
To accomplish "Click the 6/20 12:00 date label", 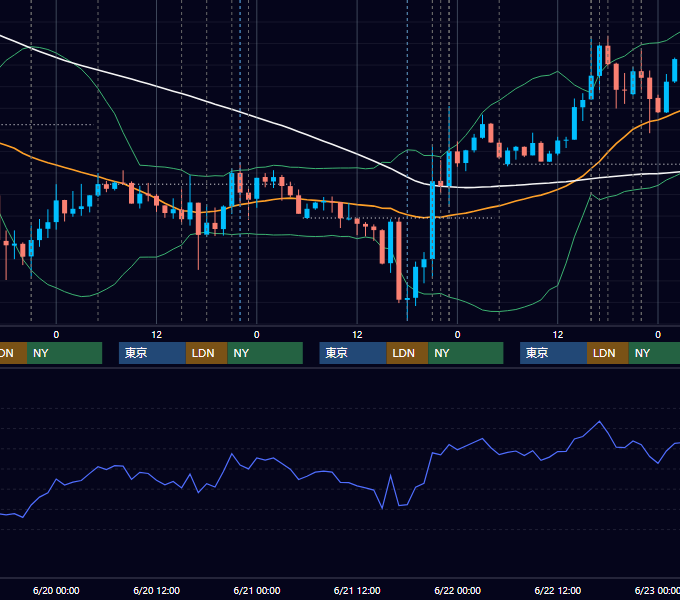I will tap(156, 590).
